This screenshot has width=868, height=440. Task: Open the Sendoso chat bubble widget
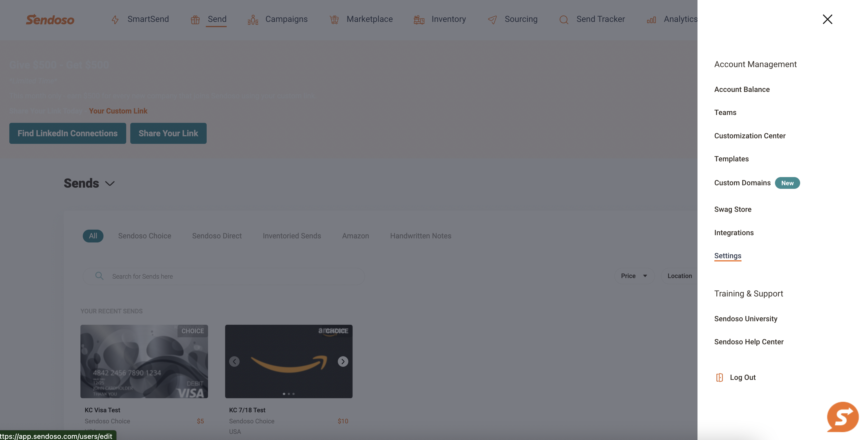pyautogui.click(x=842, y=417)
